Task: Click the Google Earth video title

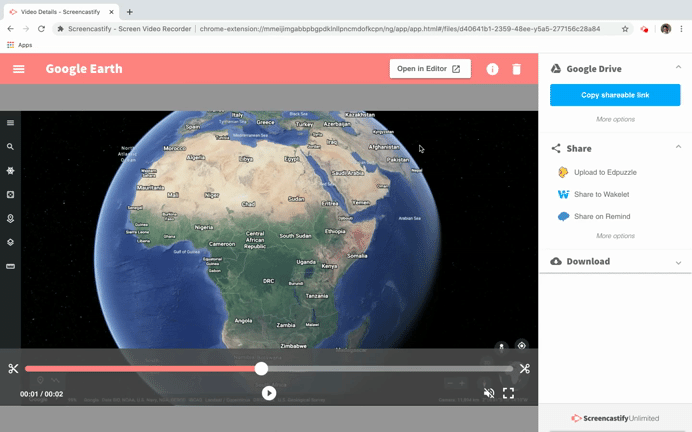Action: pyautogui.click(x=84, y=69)
